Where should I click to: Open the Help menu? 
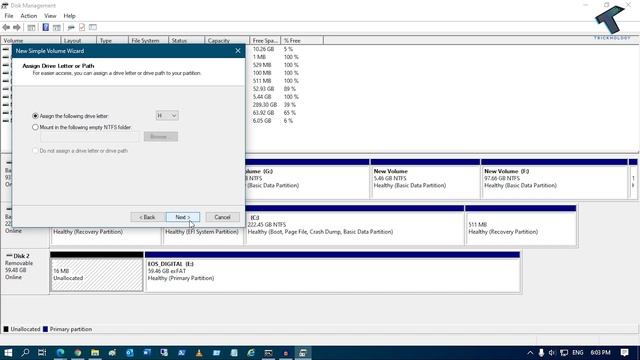tap(69, 16)
